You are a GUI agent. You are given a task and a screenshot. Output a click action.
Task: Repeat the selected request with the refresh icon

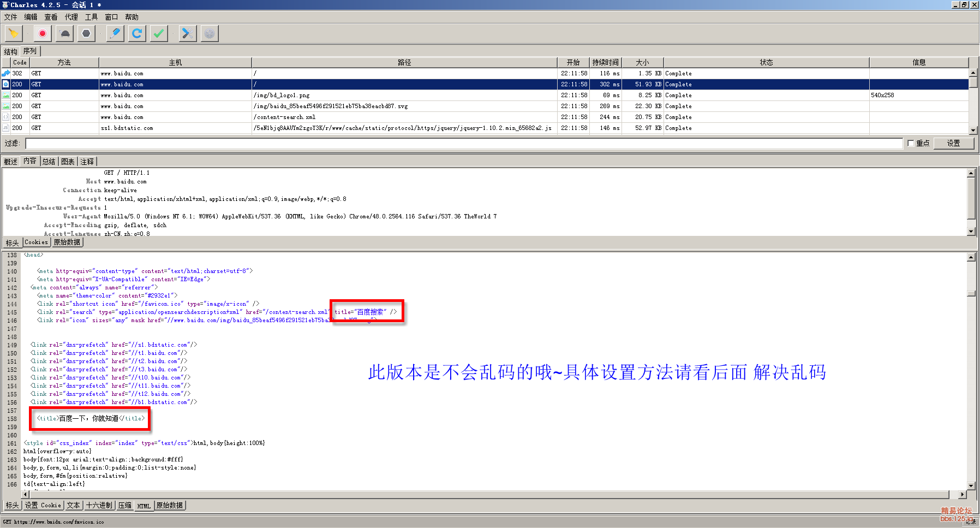[x=137, y=34]
